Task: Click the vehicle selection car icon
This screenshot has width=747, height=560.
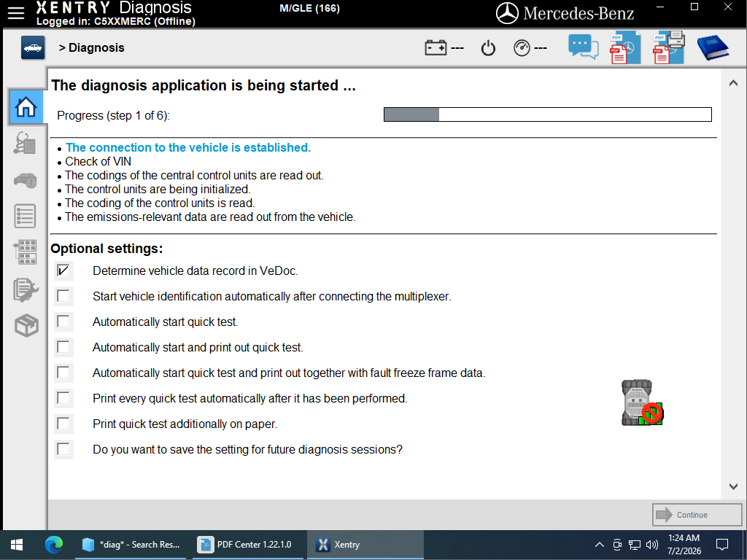Action: click(33, 47)
